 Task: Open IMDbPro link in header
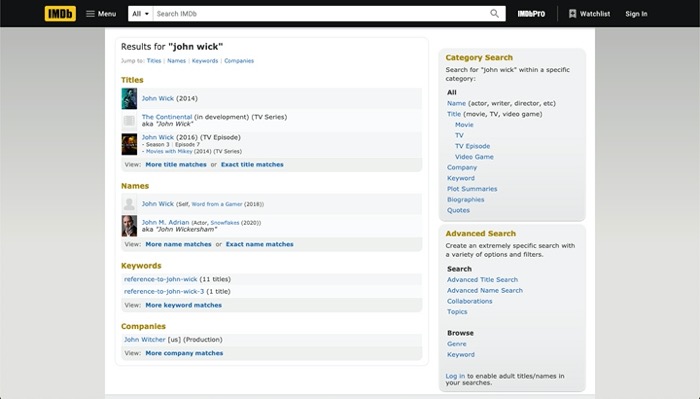tap(531, 14)
